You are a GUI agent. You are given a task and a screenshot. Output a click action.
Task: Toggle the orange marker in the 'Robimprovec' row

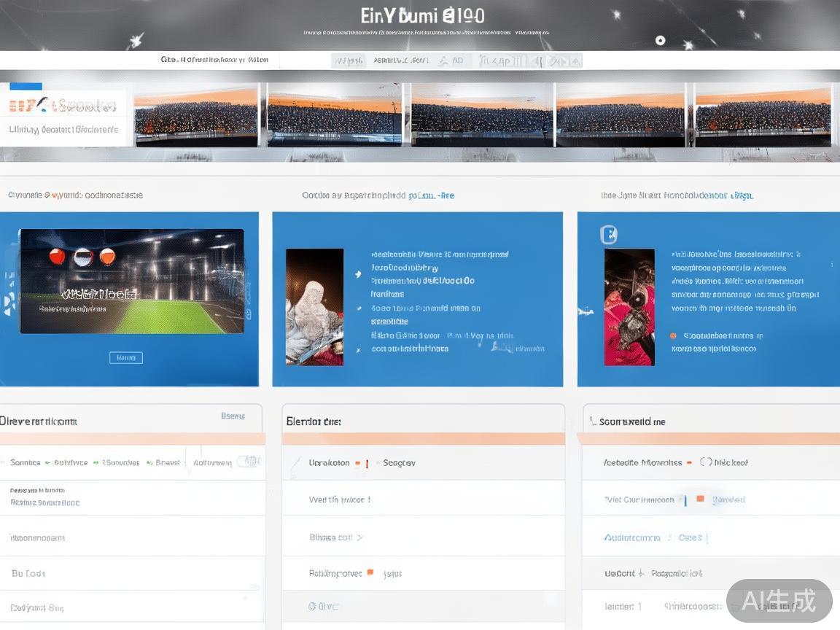370,573
